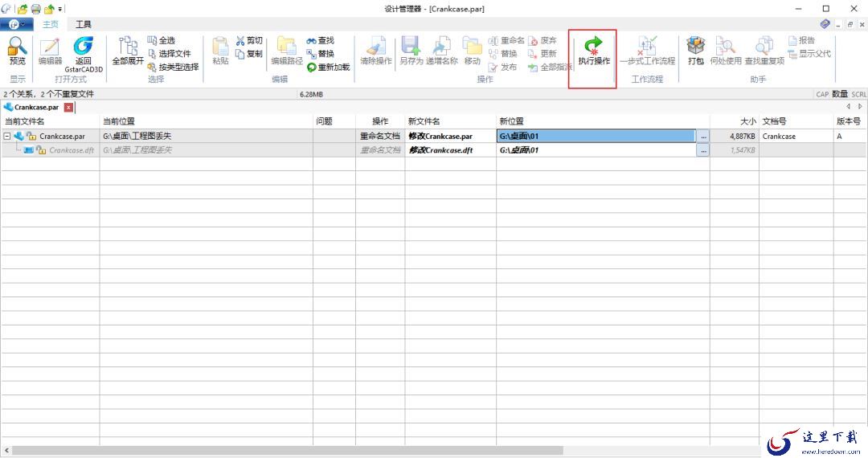
Task: Click the 问题 column header
Action: coord(334,121)
